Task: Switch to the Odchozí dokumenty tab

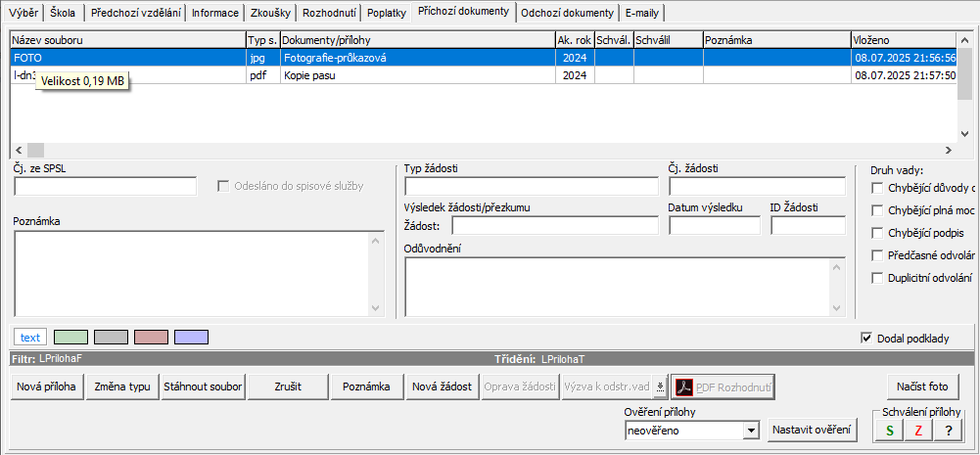Action: (x=568, y=13)
